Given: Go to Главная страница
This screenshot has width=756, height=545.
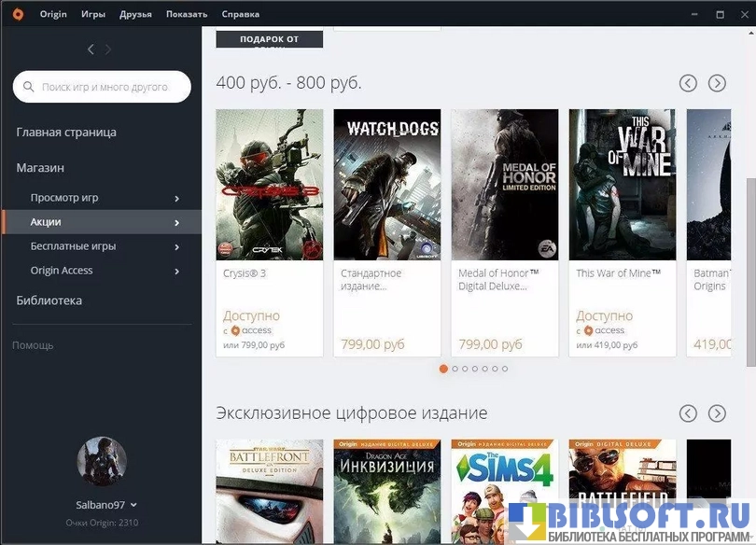Looking at the screenshot, I should click(x=66, y=133).
